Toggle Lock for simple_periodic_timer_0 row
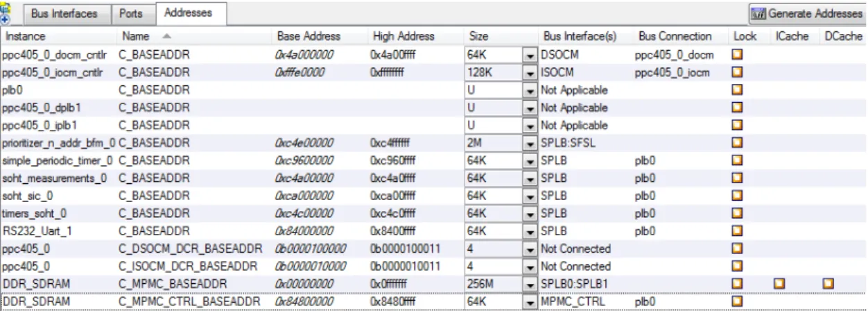The width and height of the screenshot is (868, 311). coord(738,160)
